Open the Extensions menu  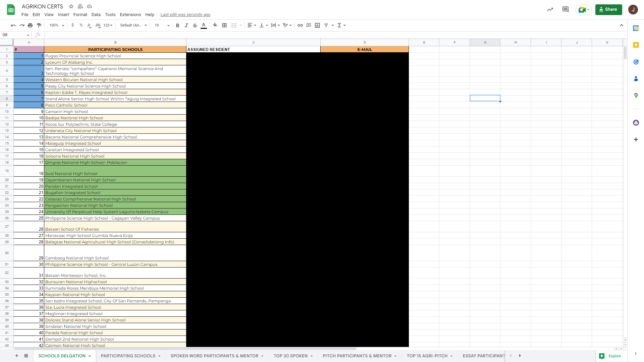point(130,15)
